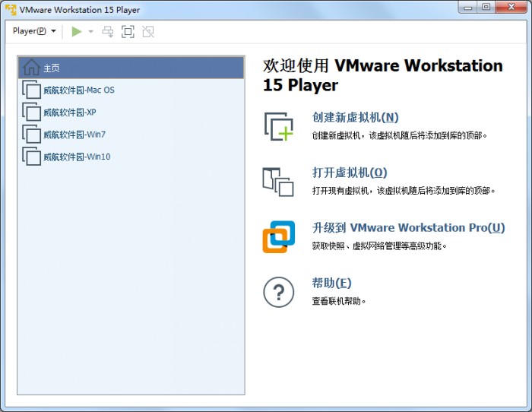Click 升级到 VMware Workstation Pro(U) link
Image resolution: width=532 pixels, height=412 pixels.
pyautogui.click(x=409, y=228)
